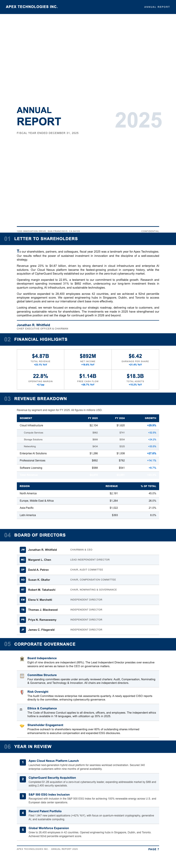Viewport: 176px width, 868px height.
Task: Click the Risk Oversight governance title
Action: 38,692
